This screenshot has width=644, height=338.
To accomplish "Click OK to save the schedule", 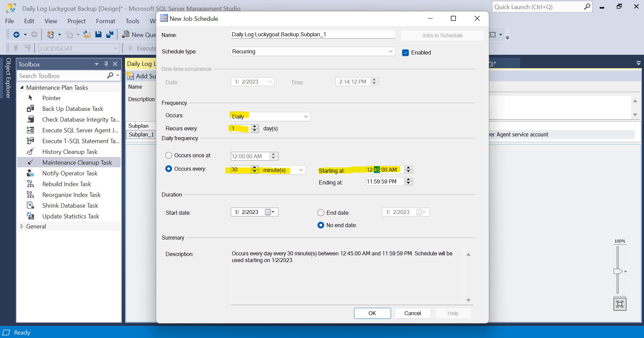I will [372, 313].
